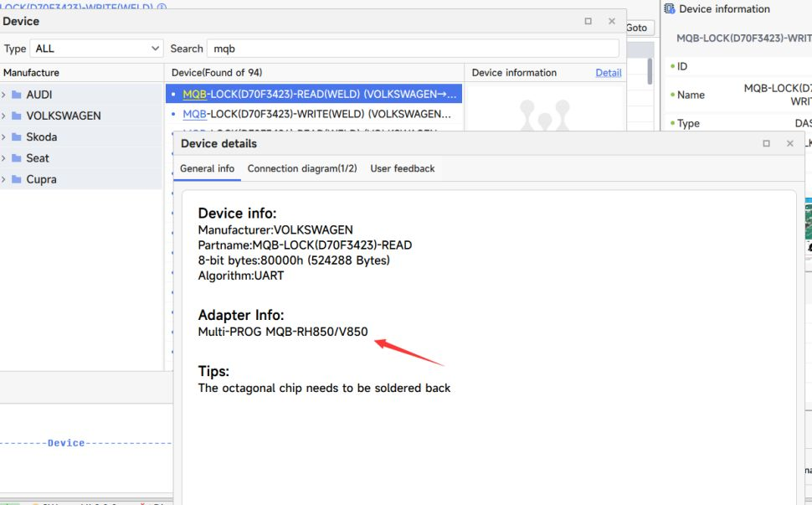
Task: Switch to the Connection diagram(1/2) tab
Action: point(302,169)
